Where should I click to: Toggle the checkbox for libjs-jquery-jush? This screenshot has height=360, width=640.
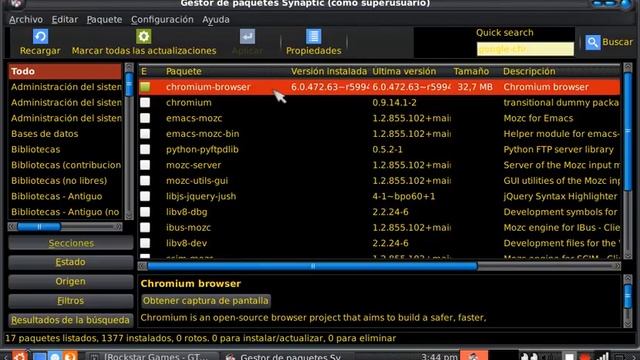pyautogui.click(x=145, y=196)
